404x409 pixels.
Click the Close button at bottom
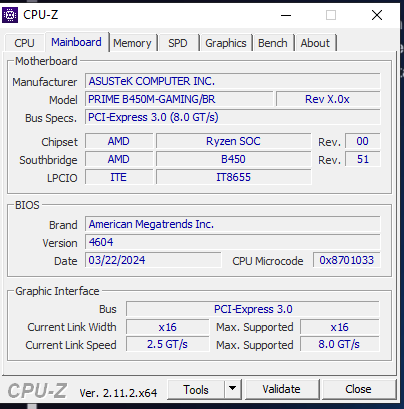358,389
